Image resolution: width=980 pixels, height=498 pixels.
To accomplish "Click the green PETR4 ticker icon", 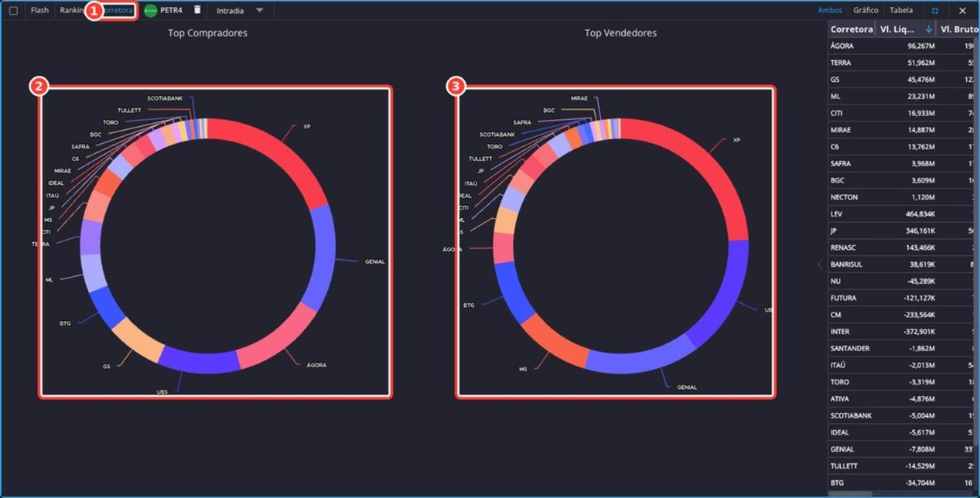I will pyautogui.click(x=150, y=11).
